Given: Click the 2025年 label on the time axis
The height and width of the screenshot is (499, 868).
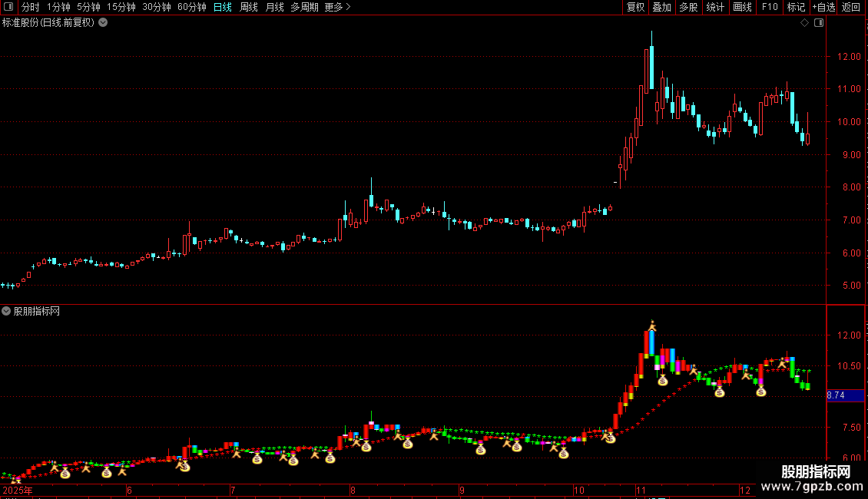Looking at the screenshot, I should click(x=18, y=490).
